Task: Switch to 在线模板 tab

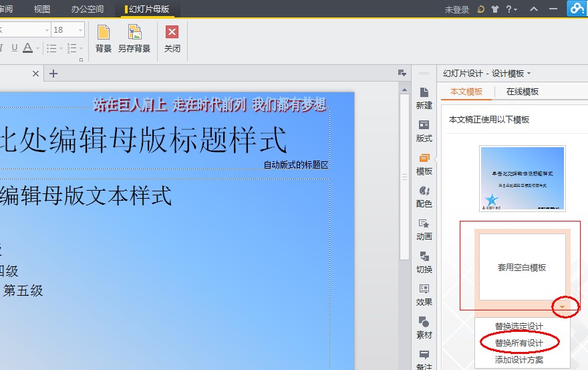Action: tap(523, 92)
